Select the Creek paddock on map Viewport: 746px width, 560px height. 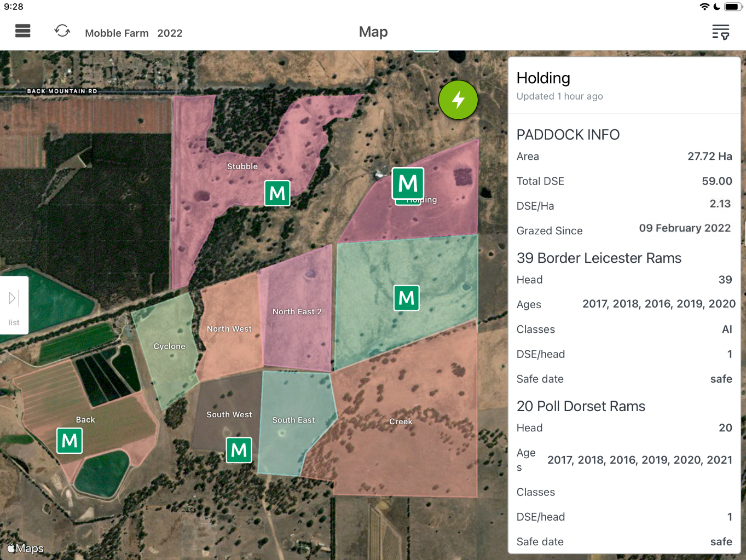(x=401, y=422)
